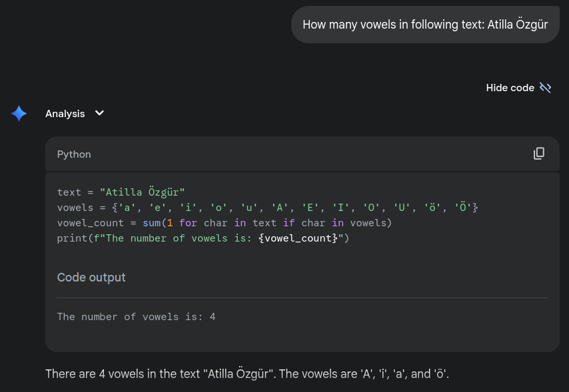Click the 'for' keyword in the comprehension
The width and height of the screenshot is (569, 392).
188,223
